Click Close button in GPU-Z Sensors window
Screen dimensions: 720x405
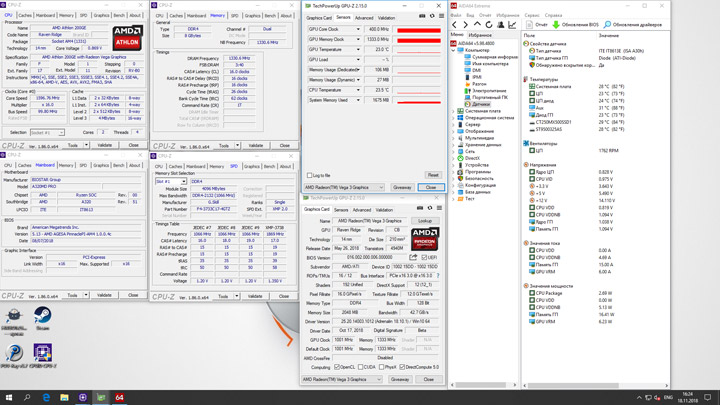[431, 187]
